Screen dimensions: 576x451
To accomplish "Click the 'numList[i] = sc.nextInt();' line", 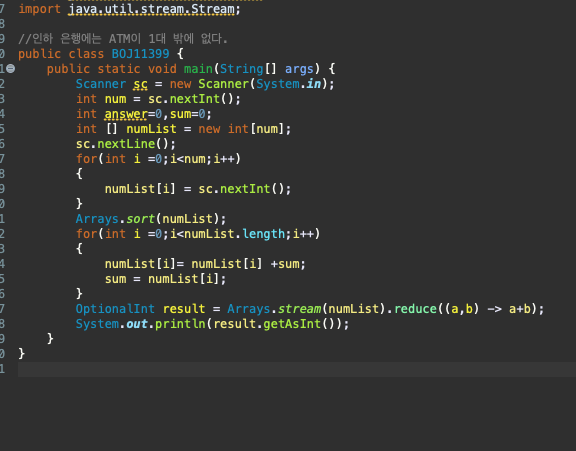I will click(198, 189).
